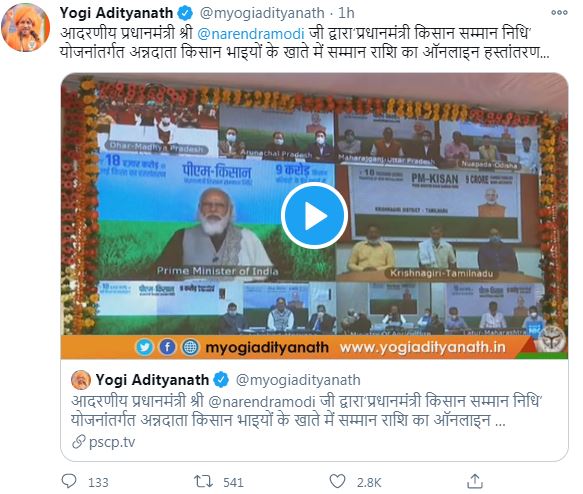
Task: Click the retweet arrows icon
Action: pyautogui.click(x=203, y=481)
